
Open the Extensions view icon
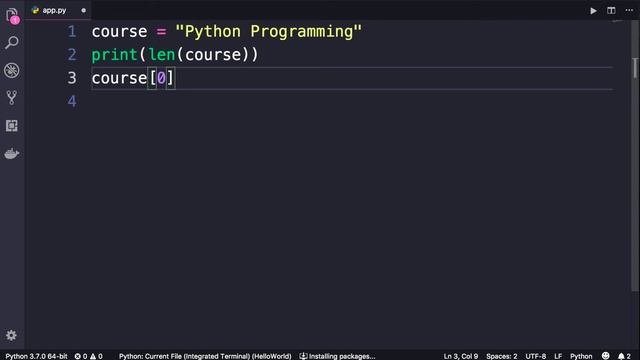pos(12,126)
